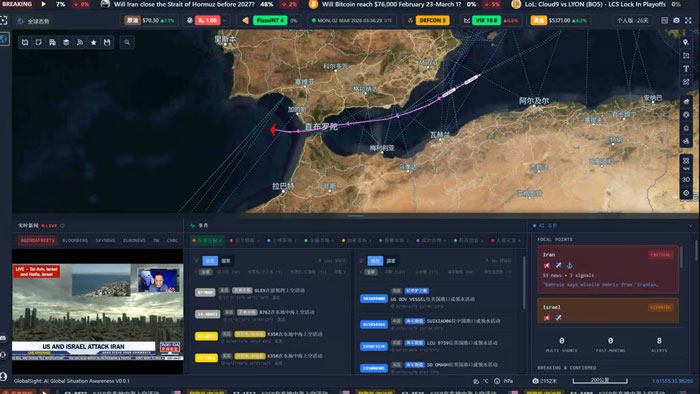This screenshot has height=394, width=700.
Task: Click the red arrowhead track marker near Gibraltar
Action: [x=273, y=129]
